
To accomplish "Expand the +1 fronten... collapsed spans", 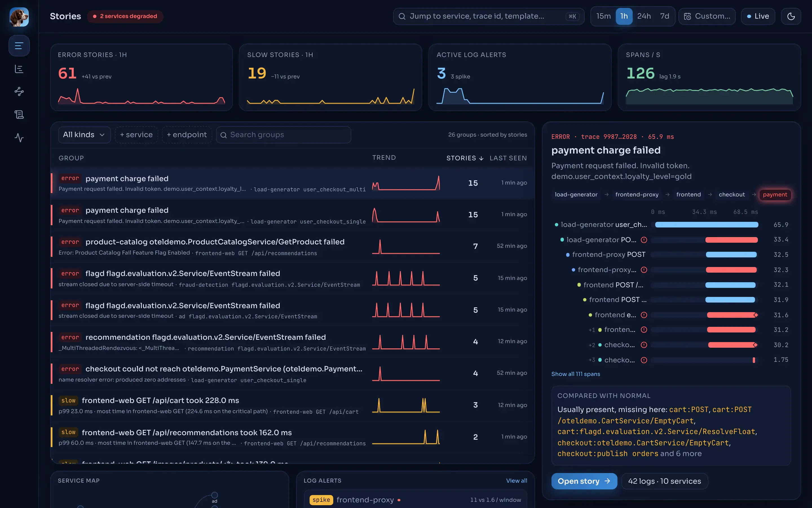I will 592,330.
